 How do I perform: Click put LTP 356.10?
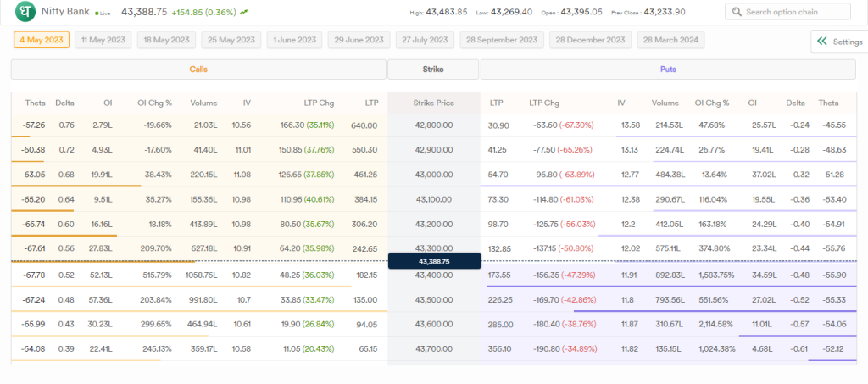(500, 348)
